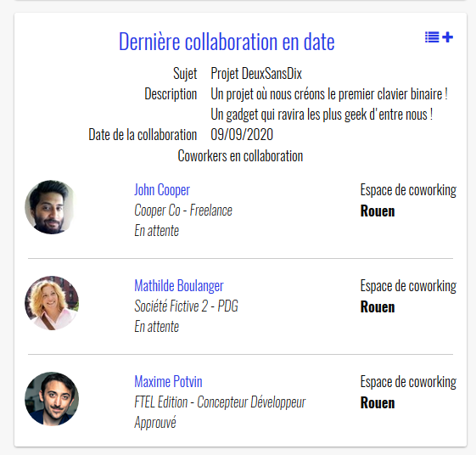The width and height of the screenshot is (476, 455).
Task: Click the list icon at top right
Action: 432,37
